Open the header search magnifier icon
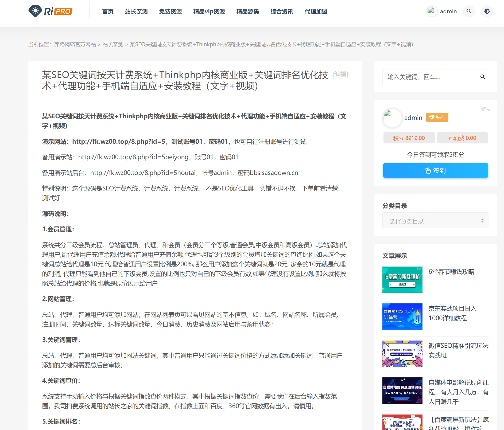504x430 pixels. pos(469,11)
